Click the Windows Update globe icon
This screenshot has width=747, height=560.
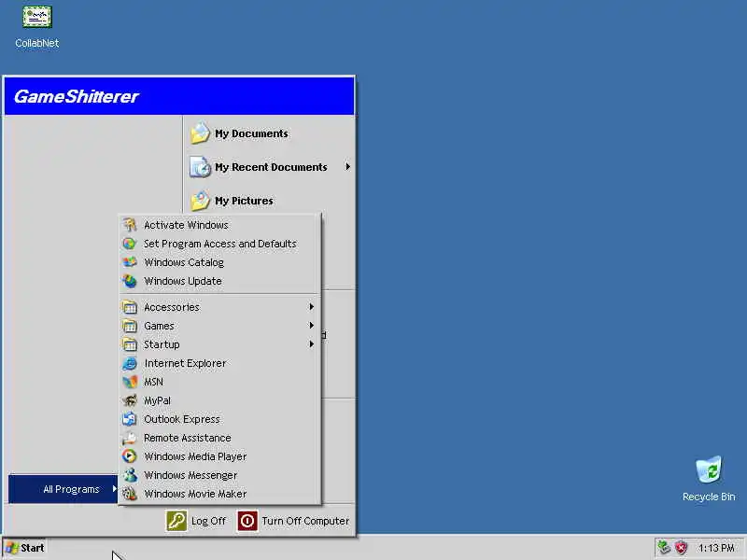(x=130, y=281)
